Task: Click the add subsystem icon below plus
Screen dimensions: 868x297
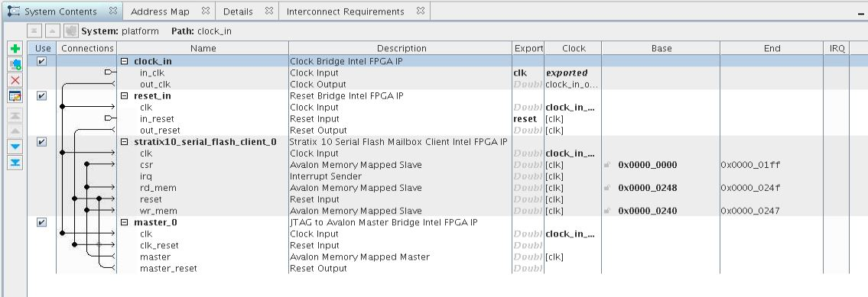Action: pos(15,65)
